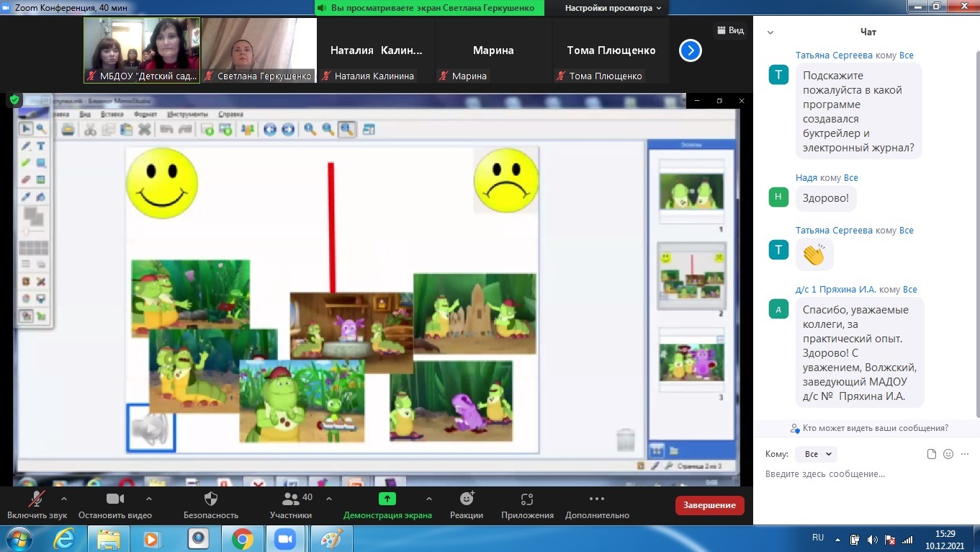Collapse the chat panel with top chevron
980x552 pixels.
click(x=770, y=32)
